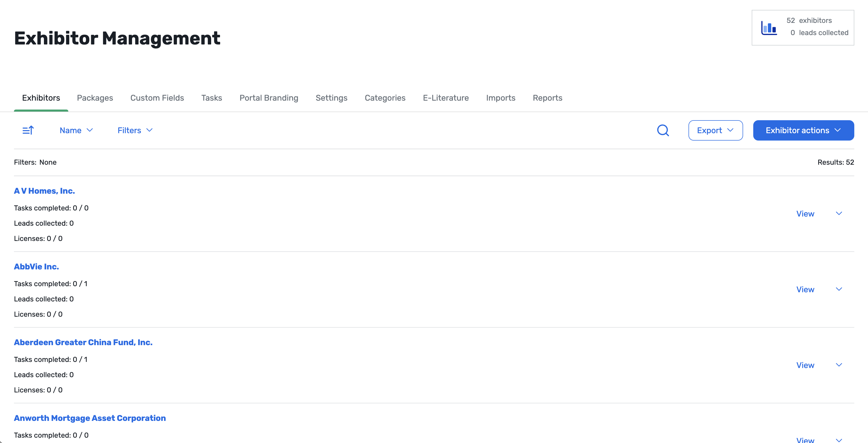Click View for AbbVie Inc.
The width and height of the screenshot is (868, 443).
[x=805, y=289]
